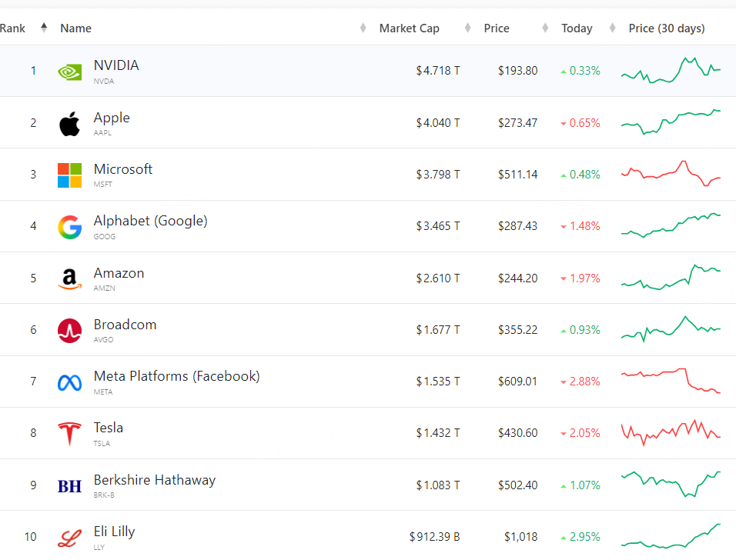Click the Meta logo icon
Image resolution: width=736 pixels, height=560 pixels.
(69, 382)
